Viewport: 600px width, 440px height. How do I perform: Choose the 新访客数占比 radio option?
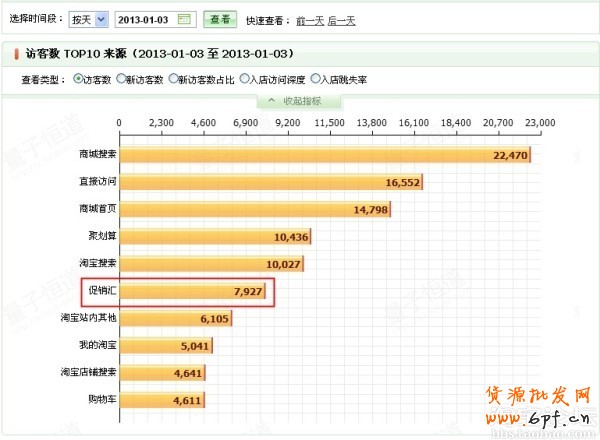click(174, 79)
